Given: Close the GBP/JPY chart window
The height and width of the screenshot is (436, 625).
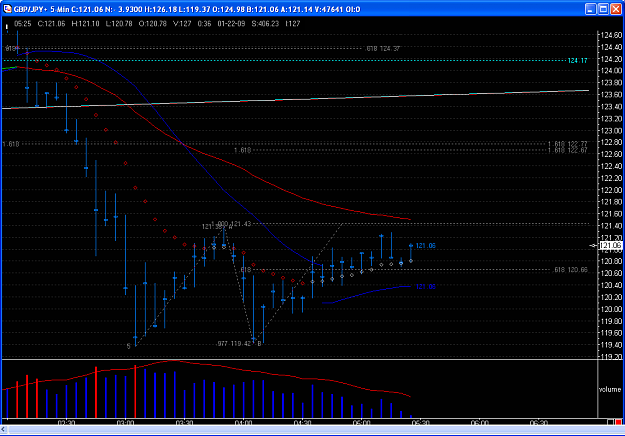Looking at the screenshot, I should tap(617, 9).
